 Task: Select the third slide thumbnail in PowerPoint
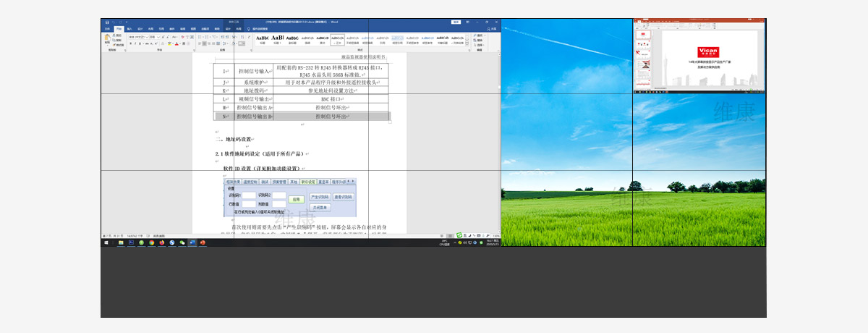tap(643, 54)
